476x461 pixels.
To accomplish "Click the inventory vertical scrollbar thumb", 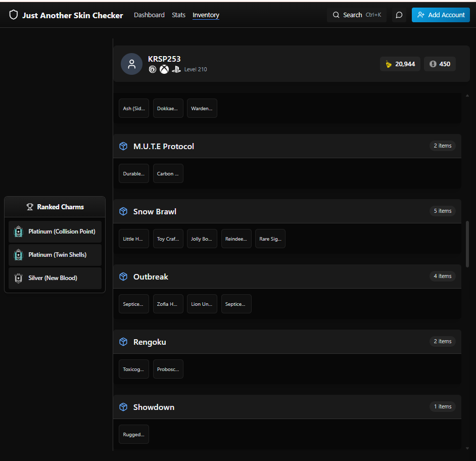I will [x=467, y=244].
